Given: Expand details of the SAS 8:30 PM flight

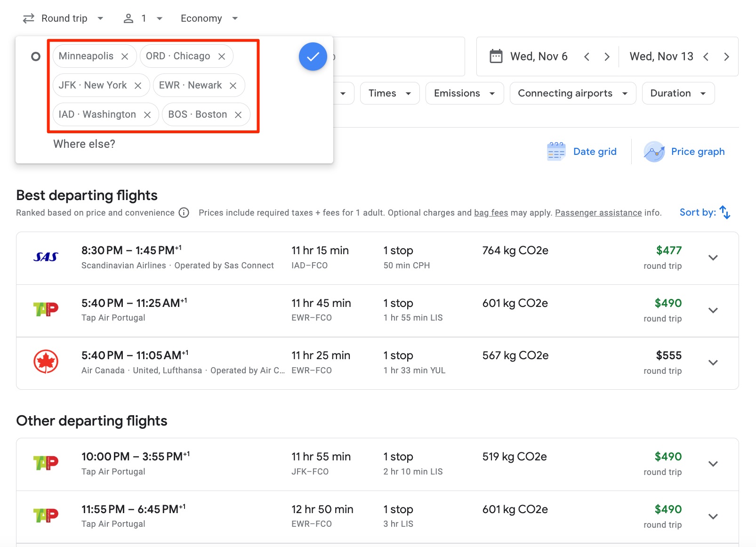Looking at the screenshot, I should click(x=713, y=258).
